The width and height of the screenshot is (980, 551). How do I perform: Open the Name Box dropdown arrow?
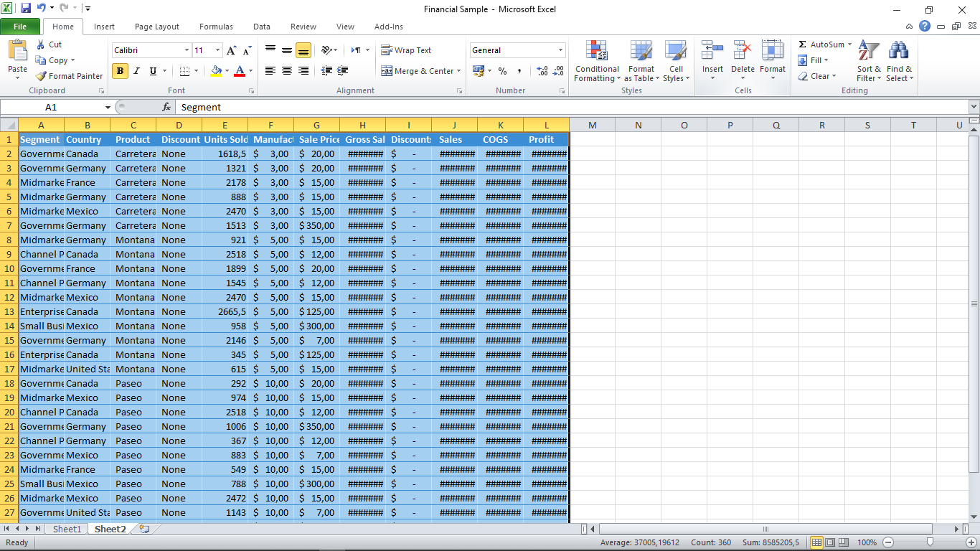pos(108,107)
